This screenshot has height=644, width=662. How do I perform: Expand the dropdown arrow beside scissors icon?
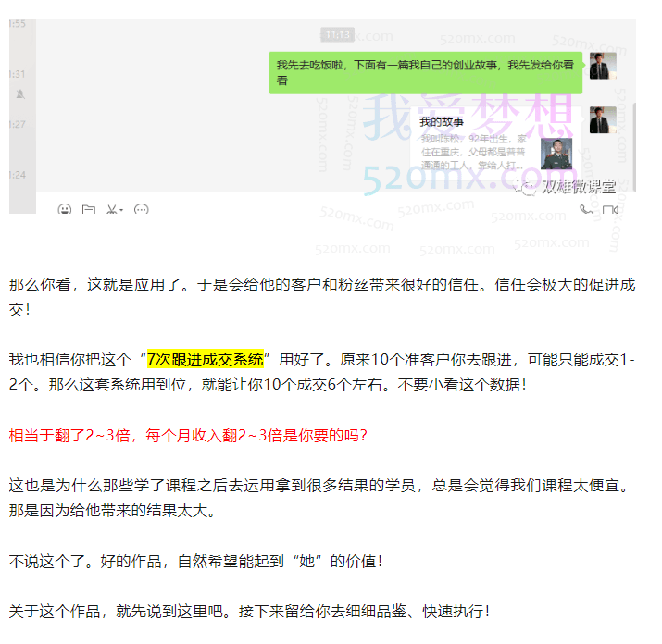121,210
